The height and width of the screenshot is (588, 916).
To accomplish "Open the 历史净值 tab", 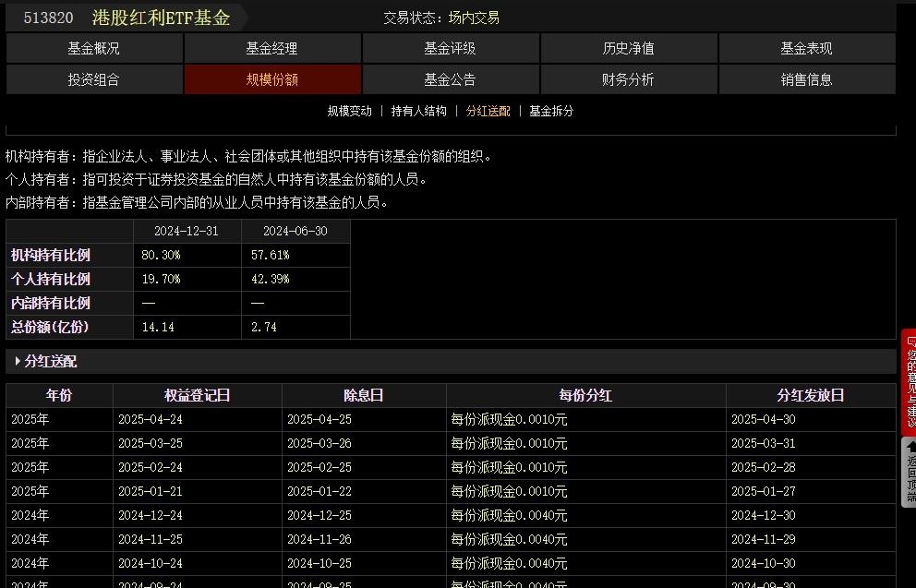I will [x=629, y=49].
